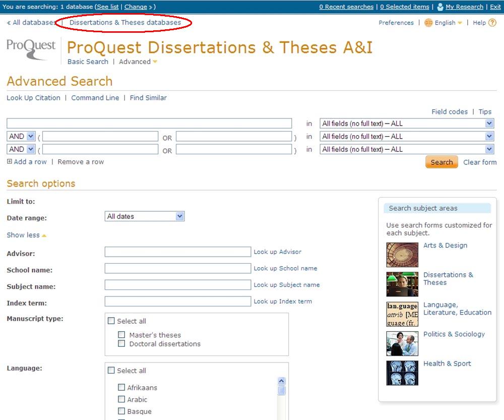Image resolution: width=504 pixels, height=420 pixels.
Task: Open the Help text link
Action: pyautogui.click(x=479, y=23)
